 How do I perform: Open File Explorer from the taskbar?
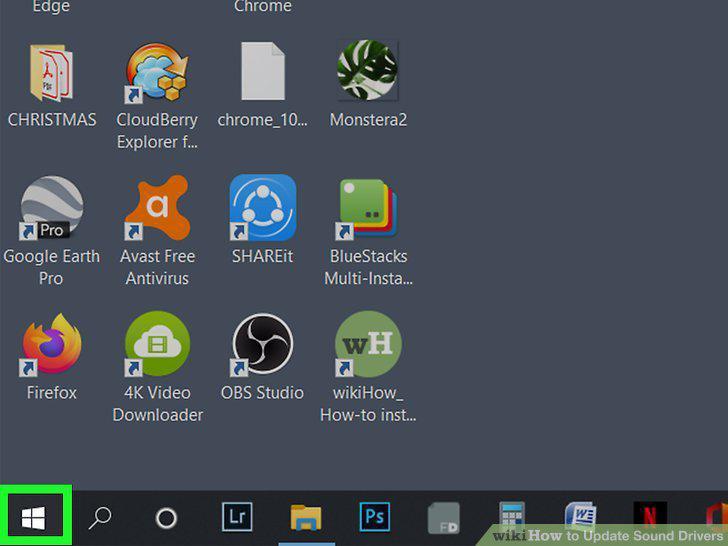[x=306, y=517]
